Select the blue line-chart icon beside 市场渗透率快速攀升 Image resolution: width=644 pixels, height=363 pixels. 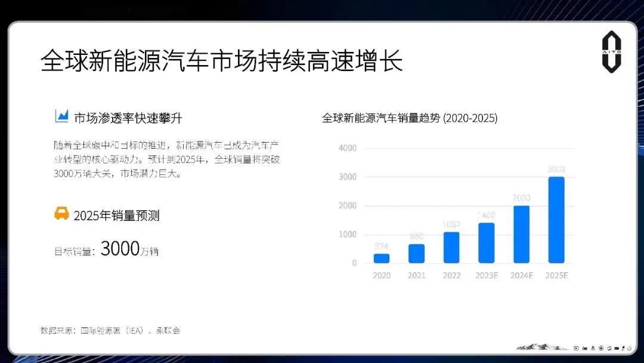(61, 116)
